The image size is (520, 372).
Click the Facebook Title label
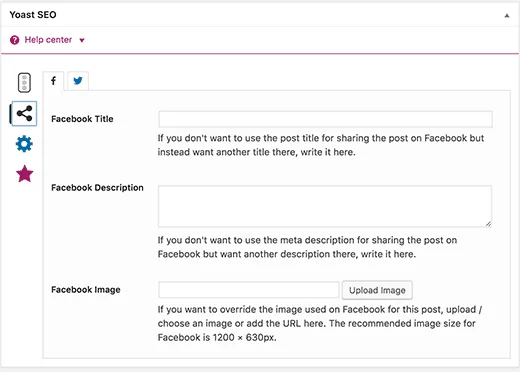pos(82,119)
